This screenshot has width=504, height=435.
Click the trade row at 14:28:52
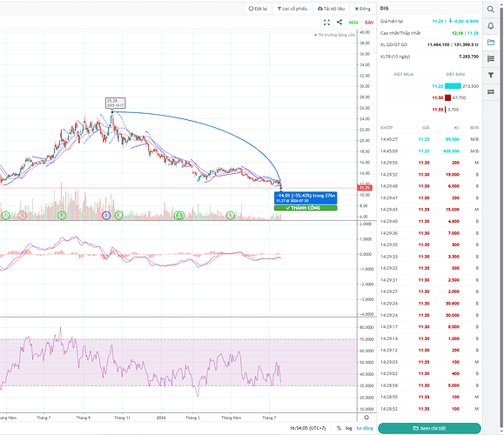pyautogui.click(x=429, y=409)
